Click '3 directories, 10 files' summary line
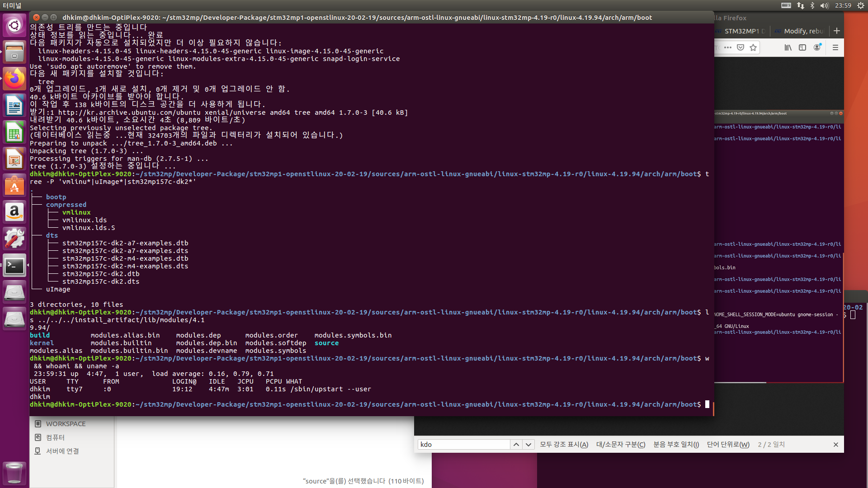 (76, 305)
